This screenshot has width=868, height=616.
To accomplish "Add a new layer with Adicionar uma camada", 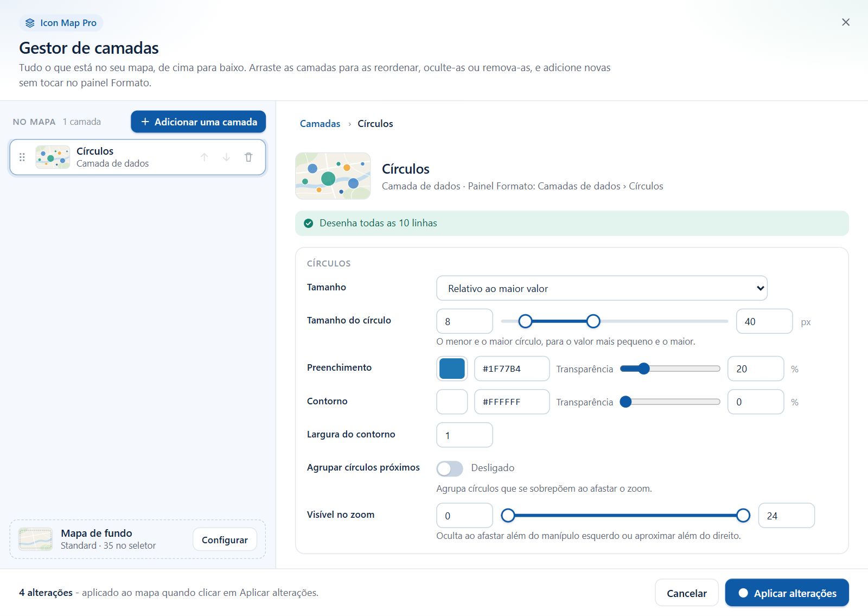I will coord(198,122).
